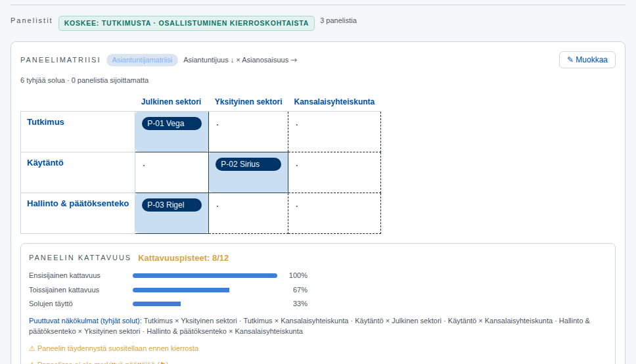Click the Asiantuntijuus × Asianosaisuus axis label
This screenshot has width=636, height=364.
click(240, 60)
